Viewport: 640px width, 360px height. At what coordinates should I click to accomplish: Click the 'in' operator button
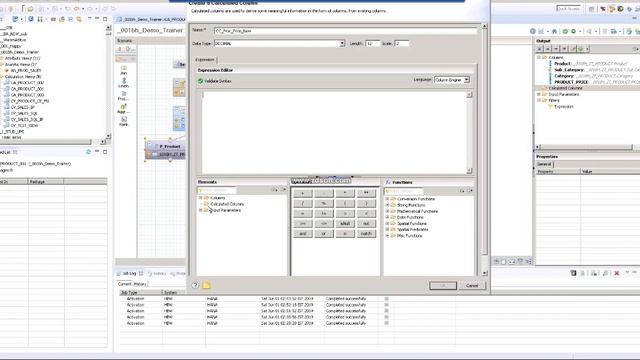point(345,234)
